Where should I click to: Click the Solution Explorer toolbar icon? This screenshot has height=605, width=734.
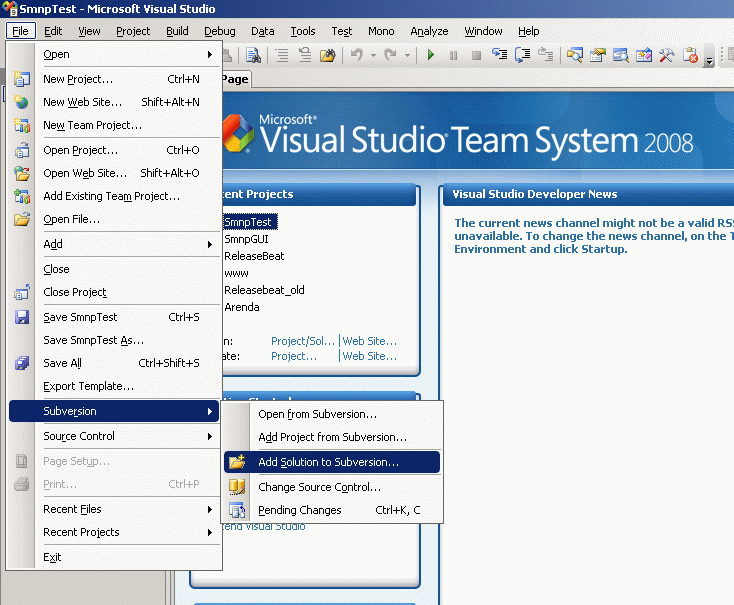click(x=575, y=55)
